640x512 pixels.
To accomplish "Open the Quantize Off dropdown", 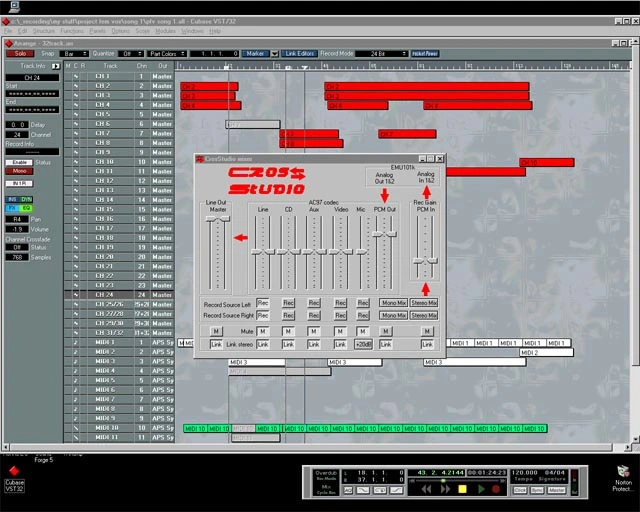I will click(131, 53).
